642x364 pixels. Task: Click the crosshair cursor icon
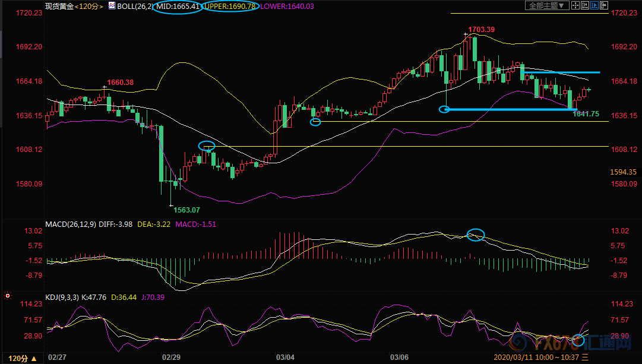(575, 5)
